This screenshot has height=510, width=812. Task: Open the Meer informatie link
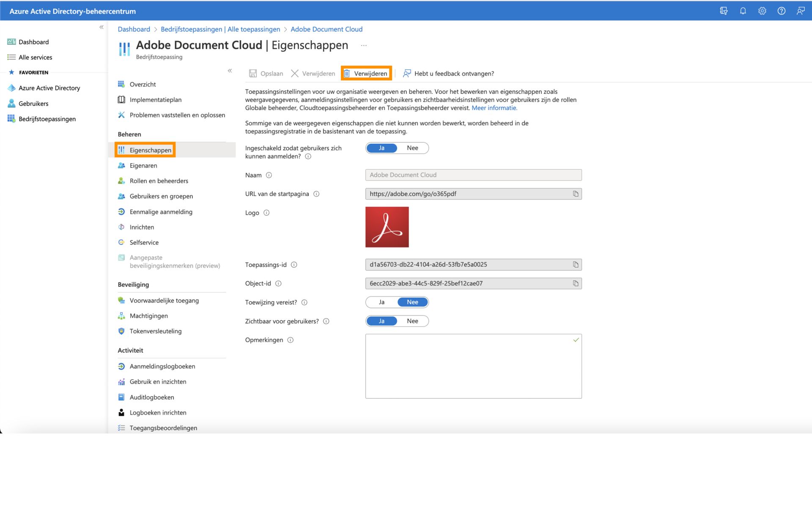pos(494,108)
